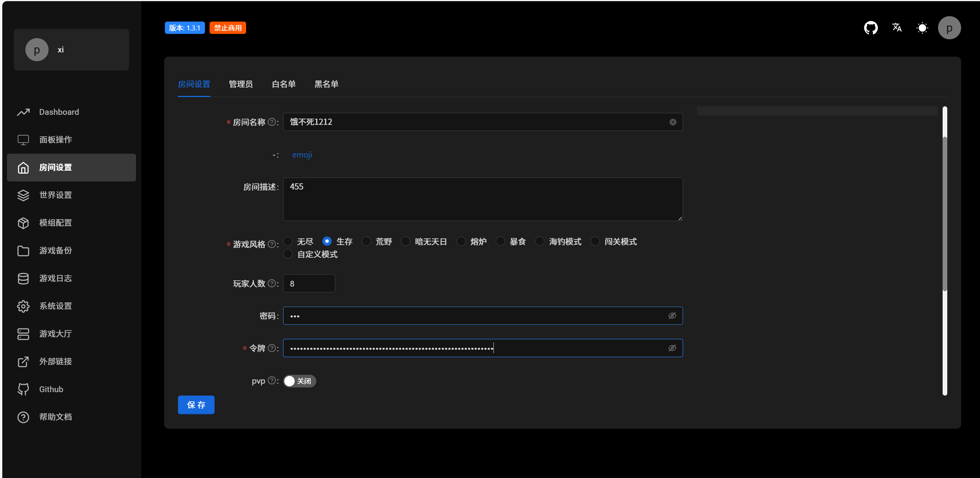Click help icon beside 令牌 label
Image resolution: width=980 pixels, height=478 pixels.
pos(272,348)
